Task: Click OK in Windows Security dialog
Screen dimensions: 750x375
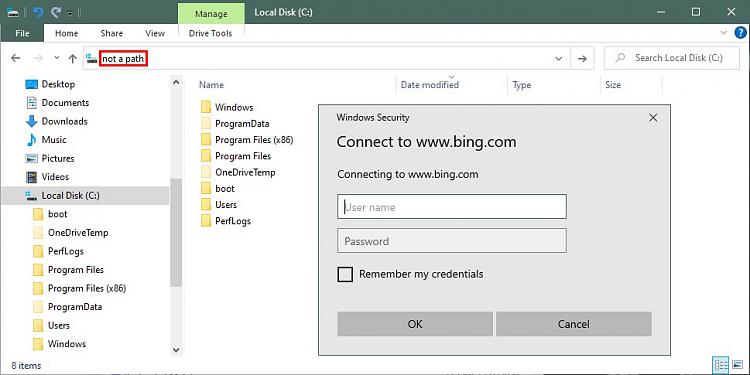Action: tap(415, 324)
